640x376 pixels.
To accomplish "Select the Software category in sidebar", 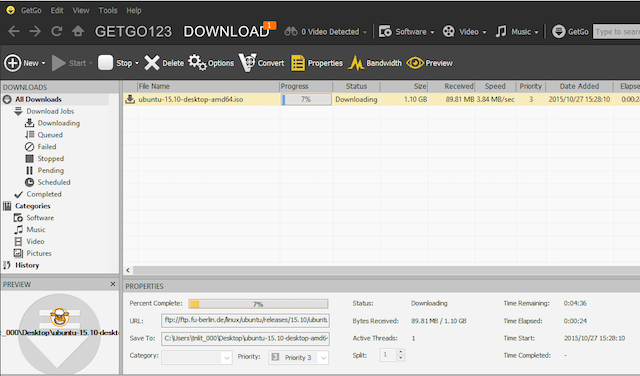I will 40,218.
